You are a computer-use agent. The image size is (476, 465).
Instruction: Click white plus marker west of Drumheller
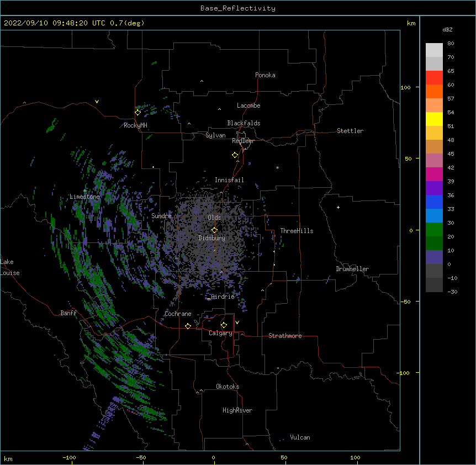pyautogui.click(x=338, y=207)
